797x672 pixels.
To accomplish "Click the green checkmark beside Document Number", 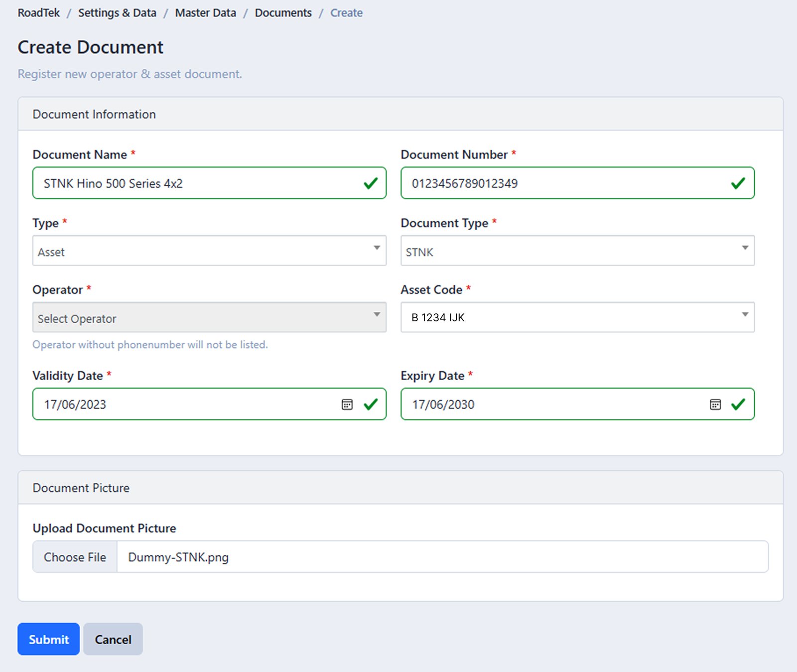I will coord(739,183).
